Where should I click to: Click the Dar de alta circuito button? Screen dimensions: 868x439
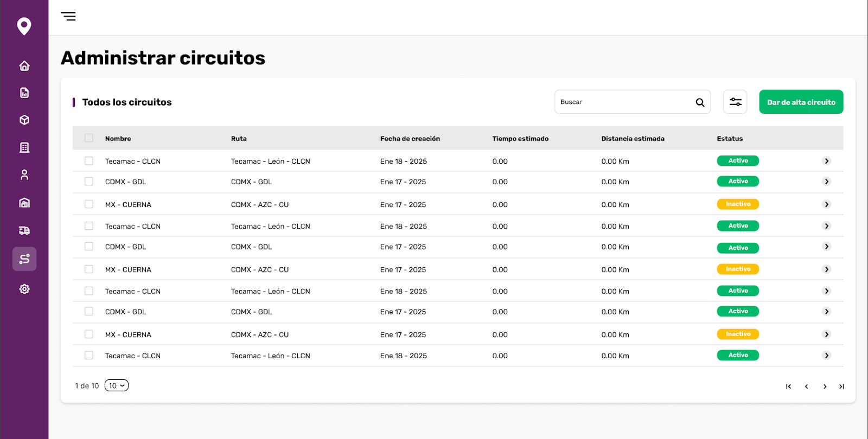click(801, 102)
